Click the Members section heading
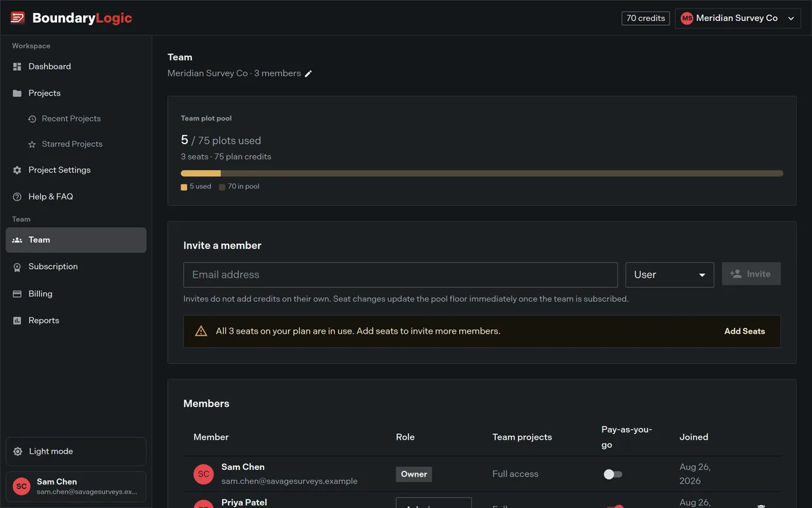Screen dimensions: 812x508 pyautogui.click(x=206, y=404)
